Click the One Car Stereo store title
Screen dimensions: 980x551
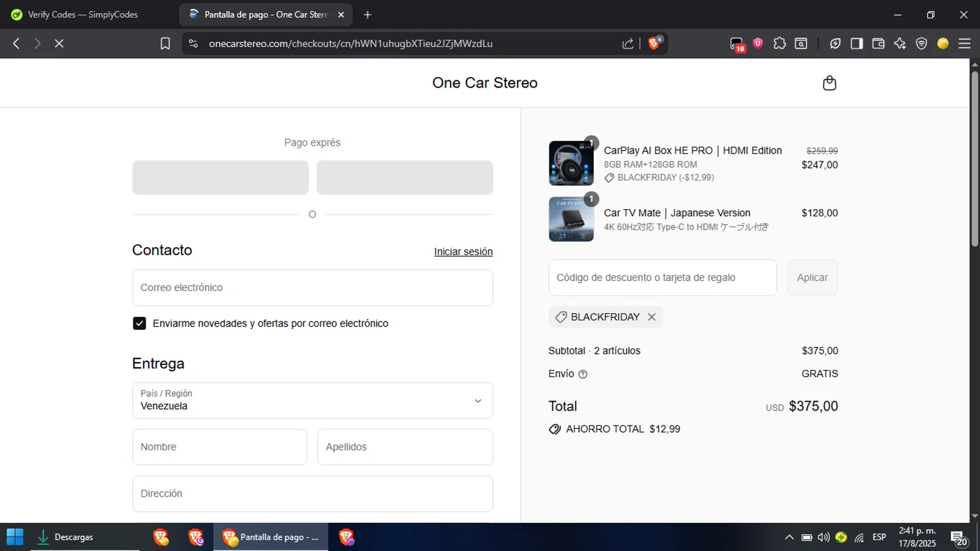coord(485,83)
